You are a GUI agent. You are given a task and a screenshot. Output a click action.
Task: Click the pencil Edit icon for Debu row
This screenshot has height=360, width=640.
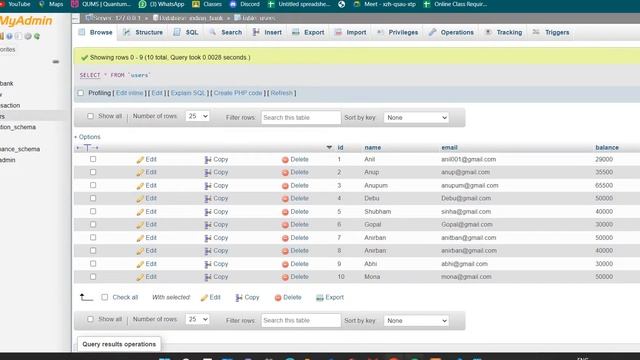[x=140, y=199]
